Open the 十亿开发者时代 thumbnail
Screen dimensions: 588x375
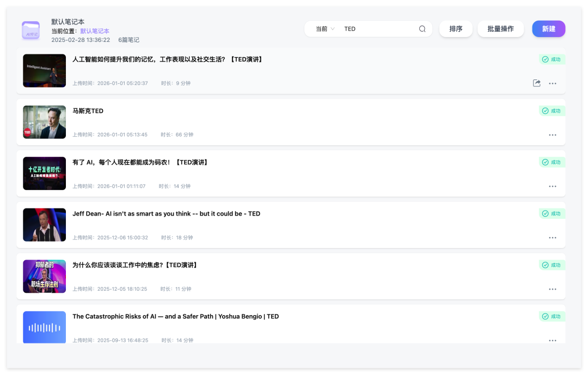pos(44,173)
